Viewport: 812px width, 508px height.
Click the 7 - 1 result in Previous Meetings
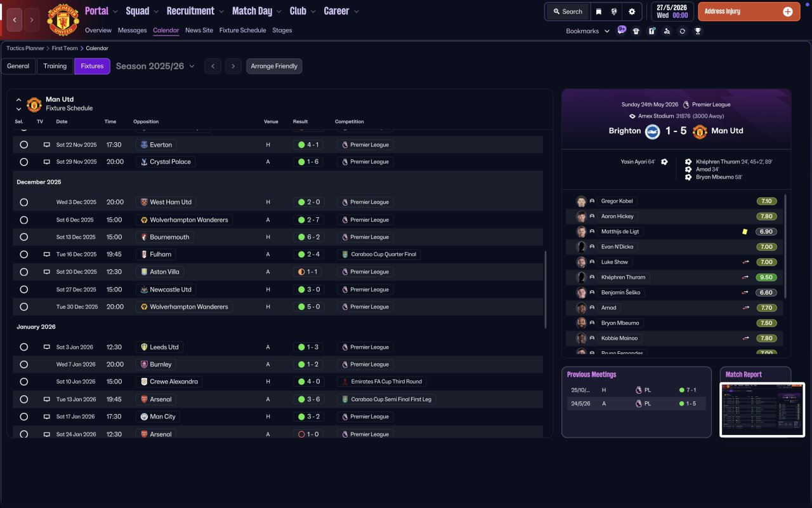pyautogui.click(x=688, y=391)
